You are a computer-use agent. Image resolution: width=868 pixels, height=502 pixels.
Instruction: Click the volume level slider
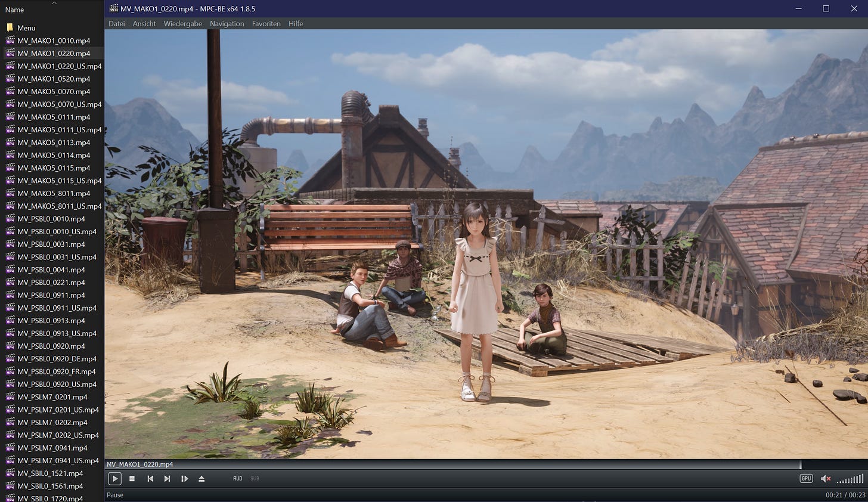(850, 479)
